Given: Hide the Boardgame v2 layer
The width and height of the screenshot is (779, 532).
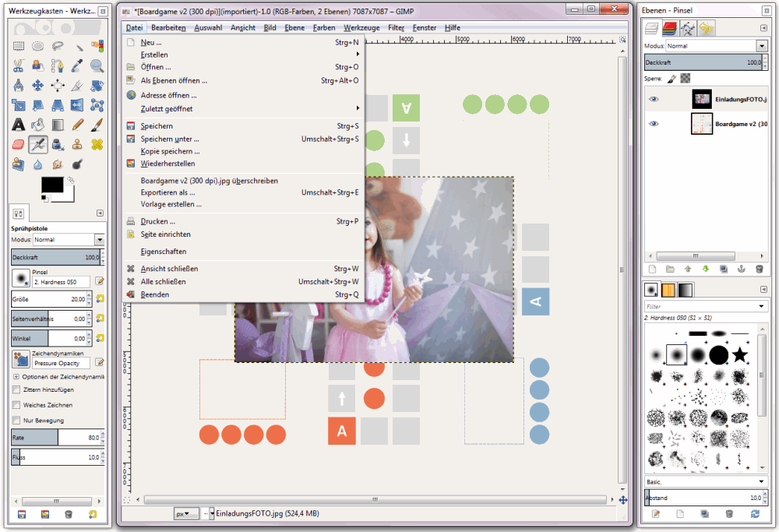Looking at the screenshot, I should pyautogui.click(x=654, y=124).
